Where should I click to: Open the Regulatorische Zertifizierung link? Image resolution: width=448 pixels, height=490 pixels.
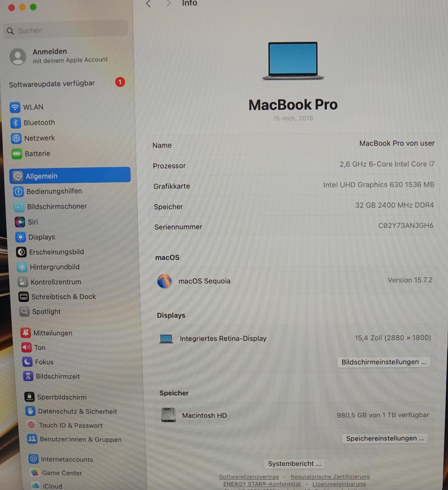330,477
